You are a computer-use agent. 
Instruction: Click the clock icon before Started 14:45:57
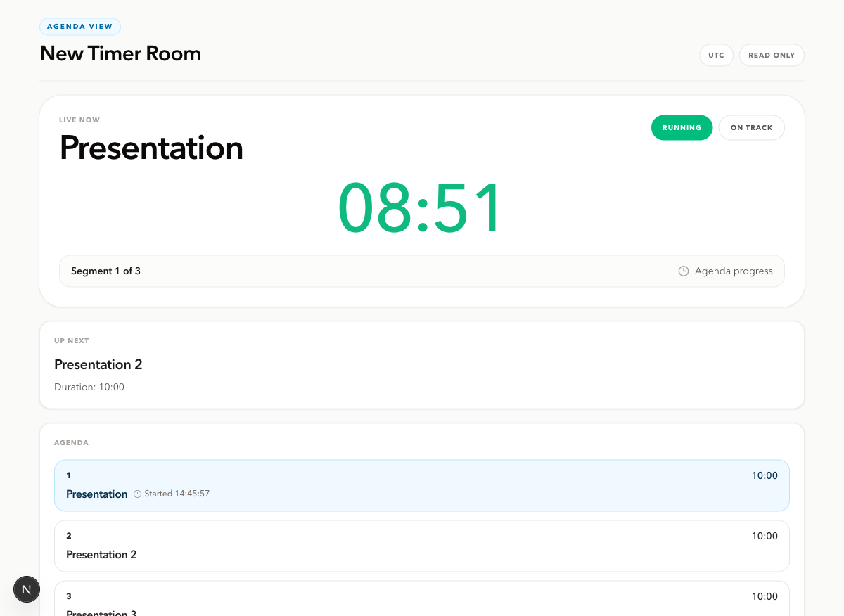[138, 494]
